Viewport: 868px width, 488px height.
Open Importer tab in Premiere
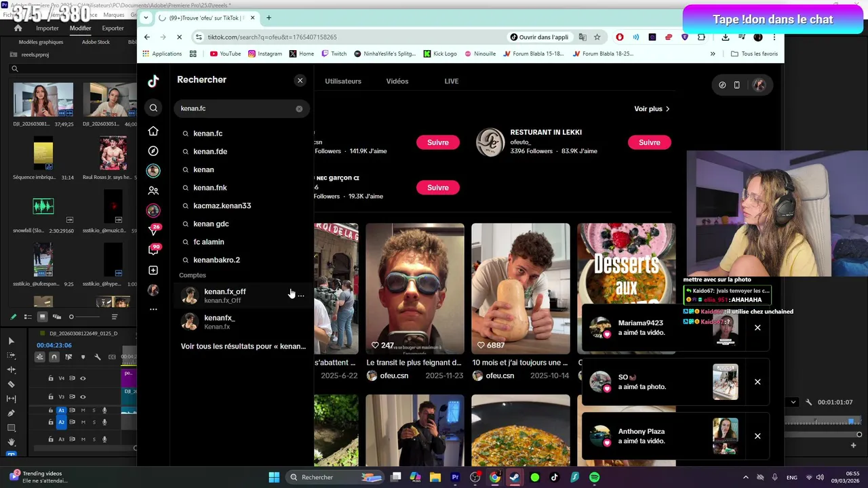coord(47,28)
